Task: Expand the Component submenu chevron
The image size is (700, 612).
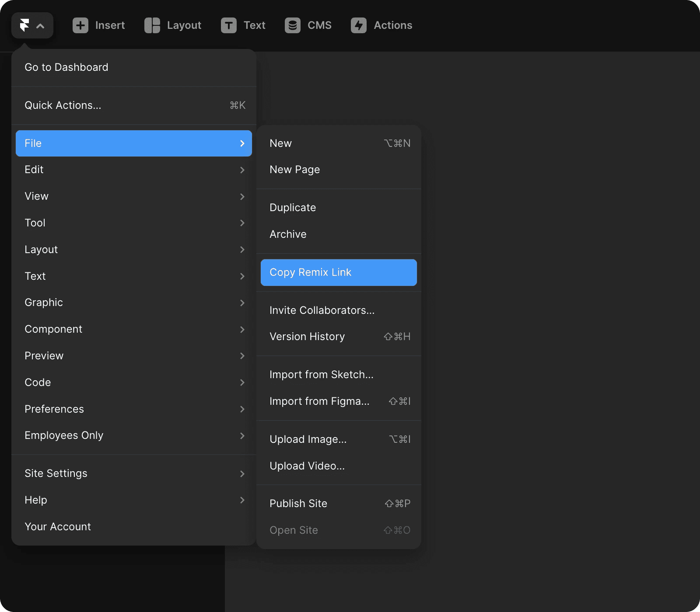Action: click(x=242, y=329)
